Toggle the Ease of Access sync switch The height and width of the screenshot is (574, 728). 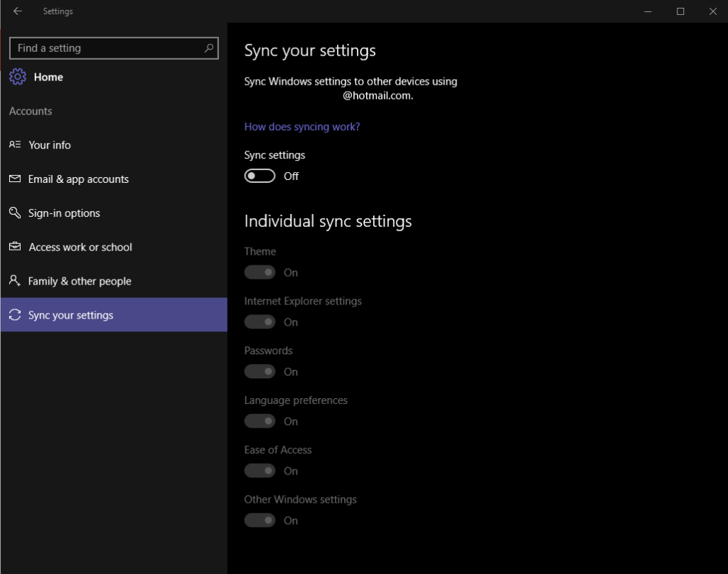click(x=259, y=470)
